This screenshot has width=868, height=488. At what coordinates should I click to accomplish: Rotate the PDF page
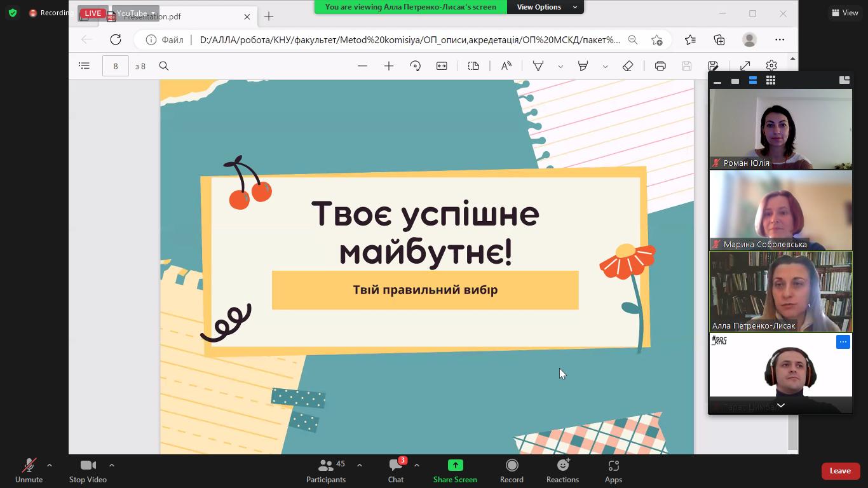(415, 66)
